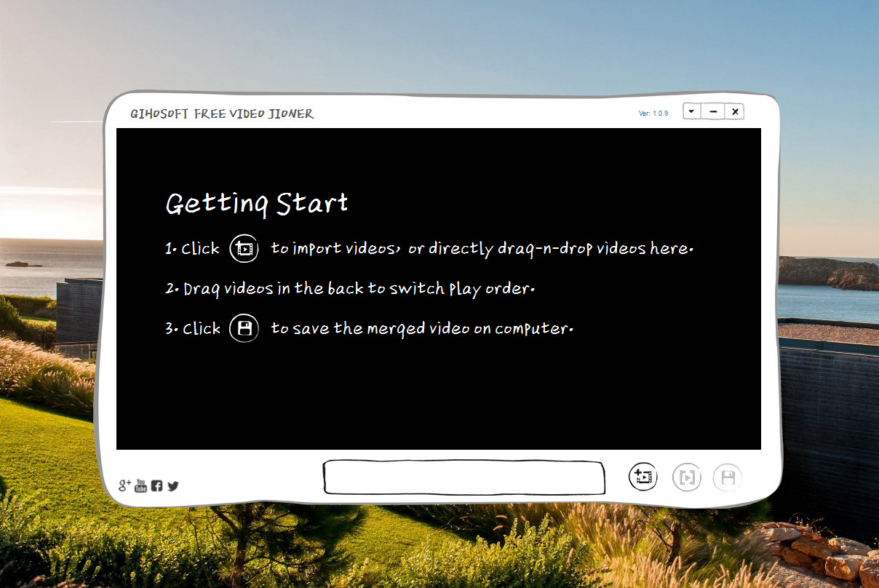
Task: Minimize the Video Joiner window
Action: pyautogui.click(x=713, y=111)
